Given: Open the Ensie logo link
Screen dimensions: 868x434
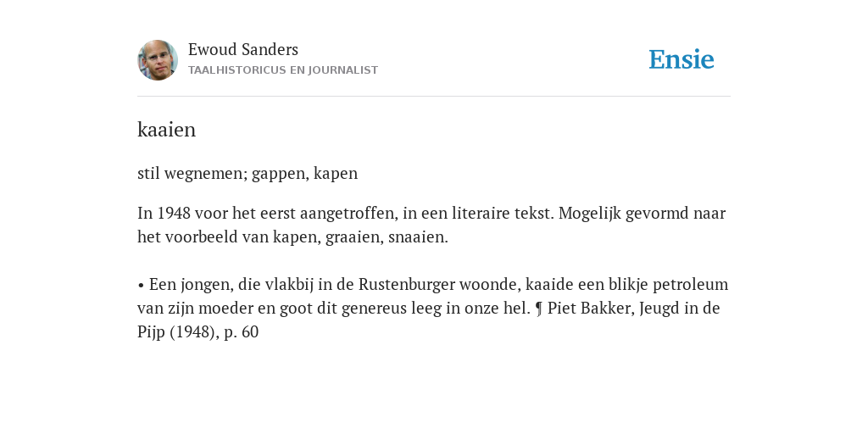Looking at the screenshot, I should pos(682,60).
